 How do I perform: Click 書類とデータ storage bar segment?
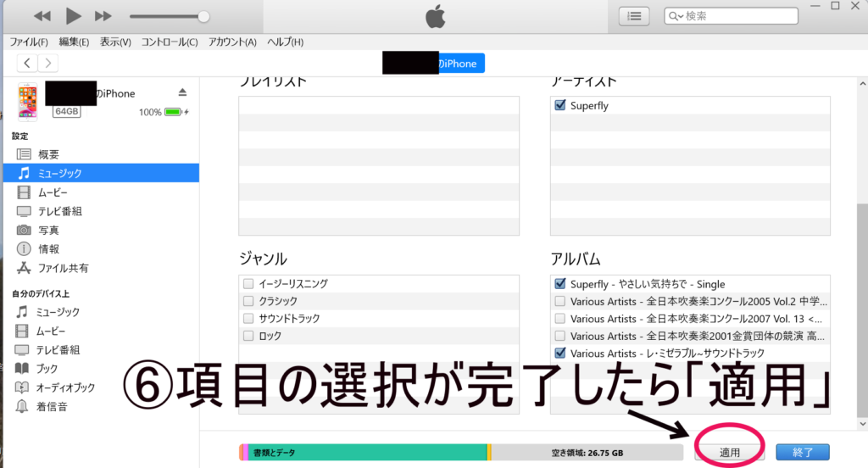(368, 453)
